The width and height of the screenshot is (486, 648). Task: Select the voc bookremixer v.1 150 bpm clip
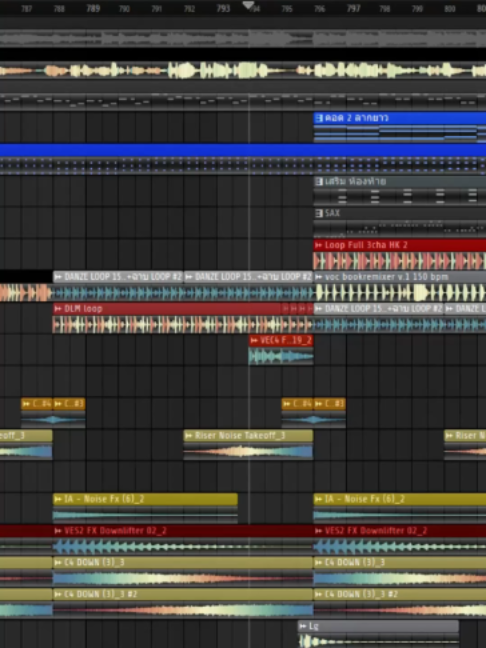(x=400, y=286)
